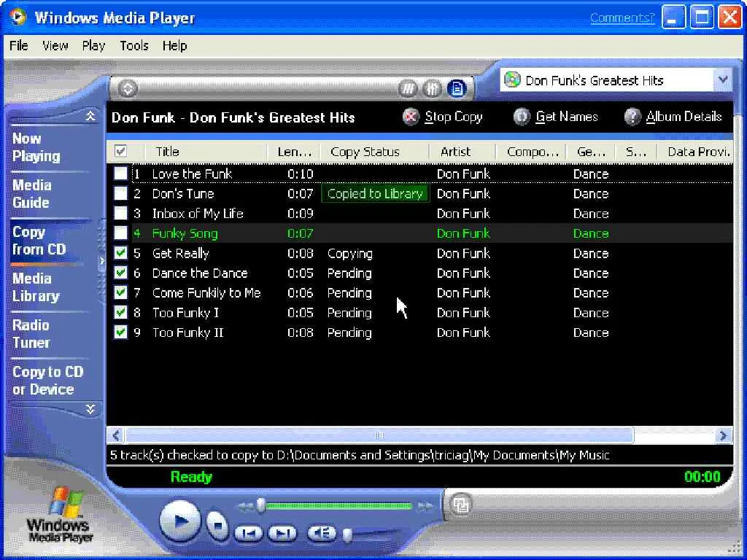Collapse the taskbar with side arrow
The image size is (747, 560).
pos(101,261)
